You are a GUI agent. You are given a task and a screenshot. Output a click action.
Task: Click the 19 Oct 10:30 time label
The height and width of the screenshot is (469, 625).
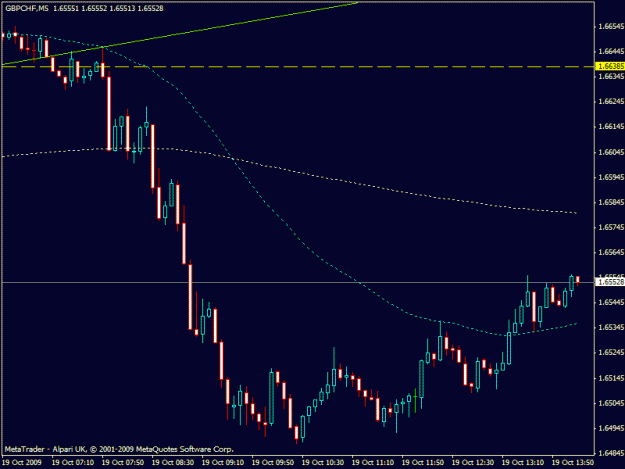pyautogui.click(x=323, y=462)
